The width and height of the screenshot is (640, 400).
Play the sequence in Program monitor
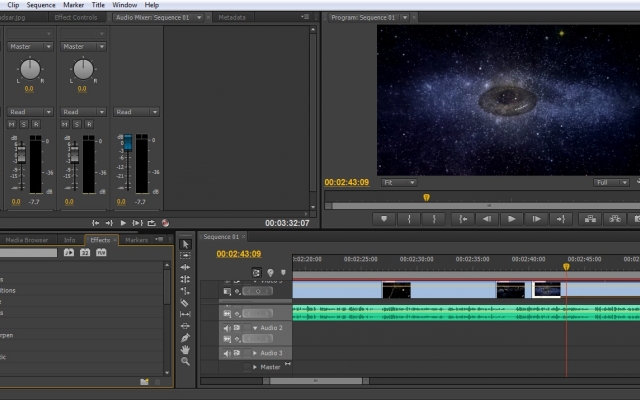[x=511, y=218]
